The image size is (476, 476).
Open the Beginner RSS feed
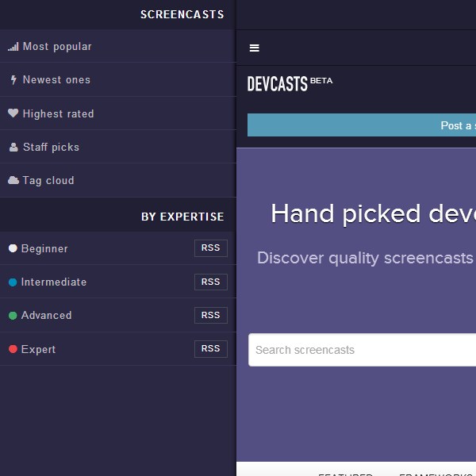[210, 248]
